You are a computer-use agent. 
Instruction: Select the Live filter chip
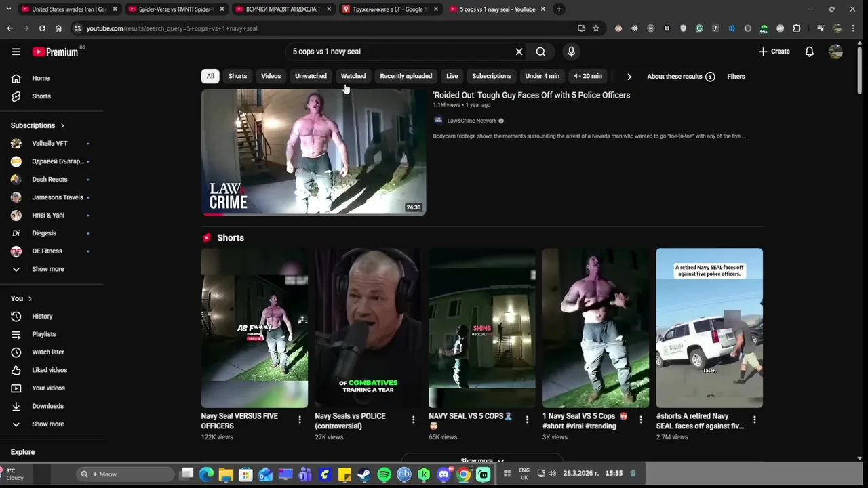(452, 76)
